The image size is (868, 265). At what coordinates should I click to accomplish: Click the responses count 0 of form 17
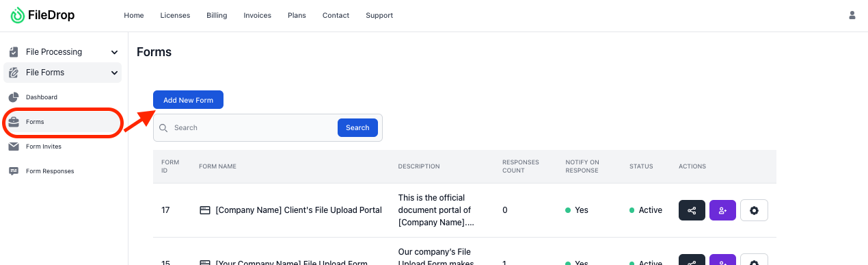point(505,210)
